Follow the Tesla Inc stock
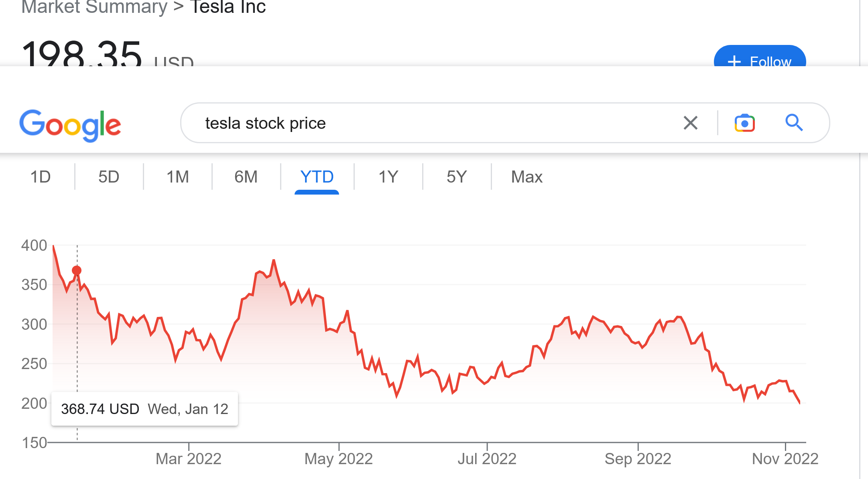Viewport: 868px width, 479px height. [x=760, y=58]
